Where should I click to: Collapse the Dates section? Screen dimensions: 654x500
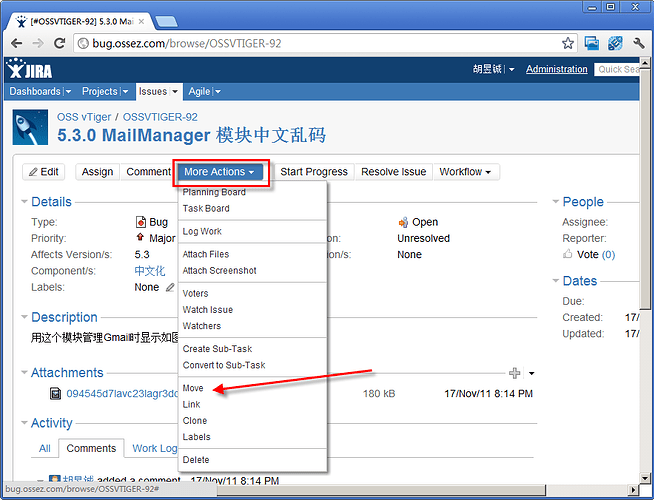pos(556,281)
